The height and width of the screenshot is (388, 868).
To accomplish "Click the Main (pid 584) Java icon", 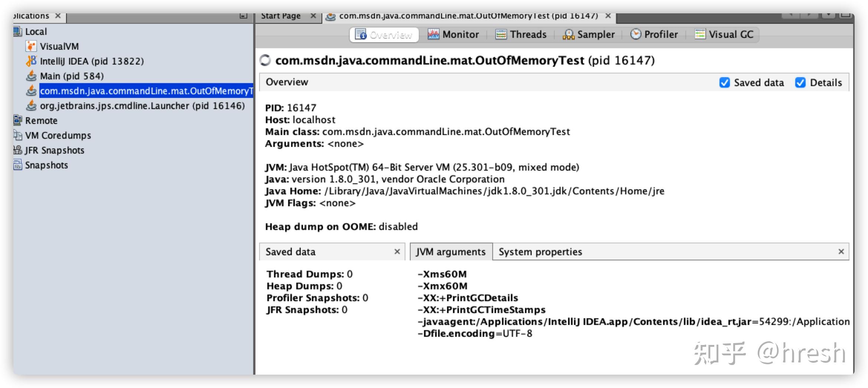I will 31,76.
